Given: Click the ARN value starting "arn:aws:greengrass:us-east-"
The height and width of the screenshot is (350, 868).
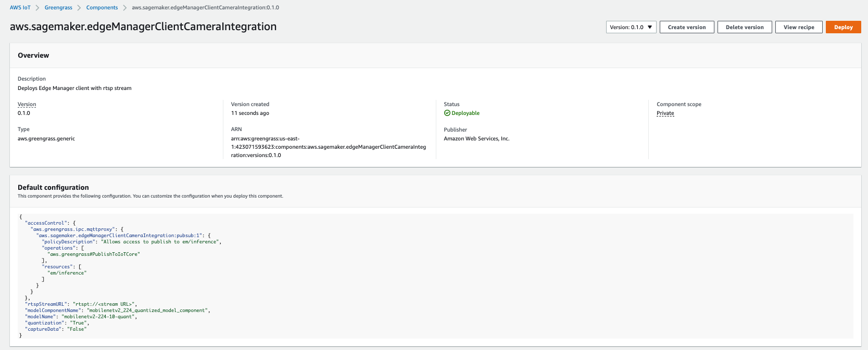Looking at the screenshot, I should 329,147.
